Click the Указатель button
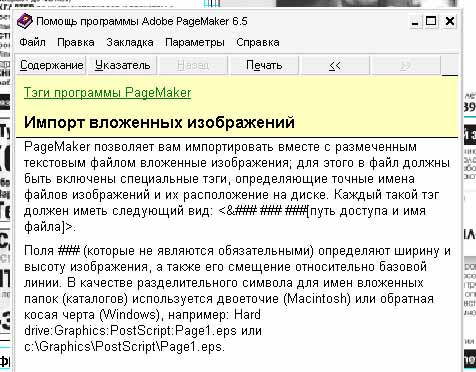This screenshot has width=476, height=372. [x=123, y=65]
